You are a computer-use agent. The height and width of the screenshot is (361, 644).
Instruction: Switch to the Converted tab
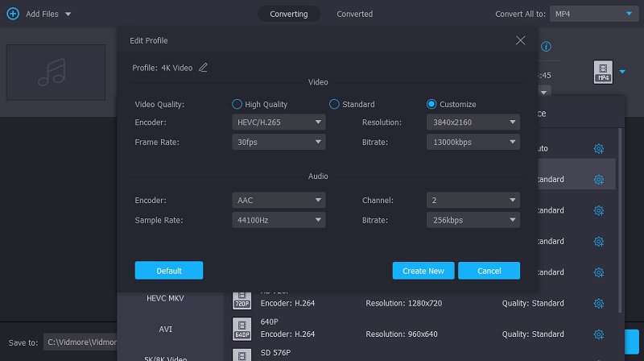354,14
